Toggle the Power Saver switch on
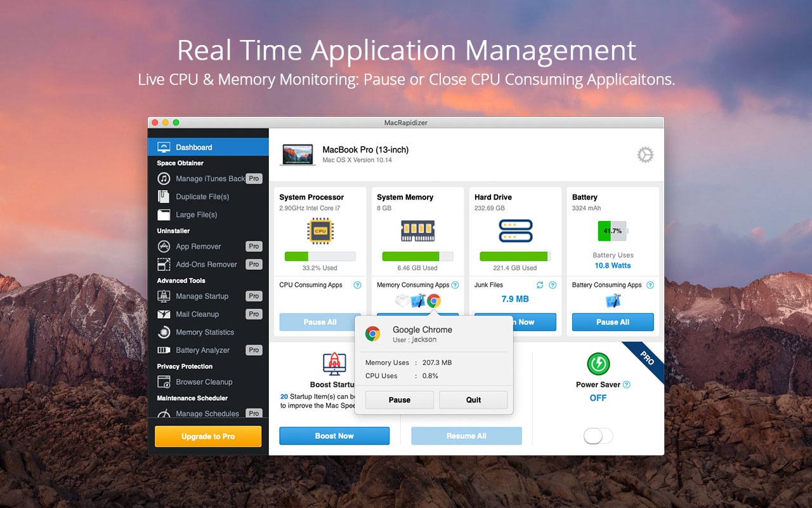The image size is (812, 508). [598, 436]
